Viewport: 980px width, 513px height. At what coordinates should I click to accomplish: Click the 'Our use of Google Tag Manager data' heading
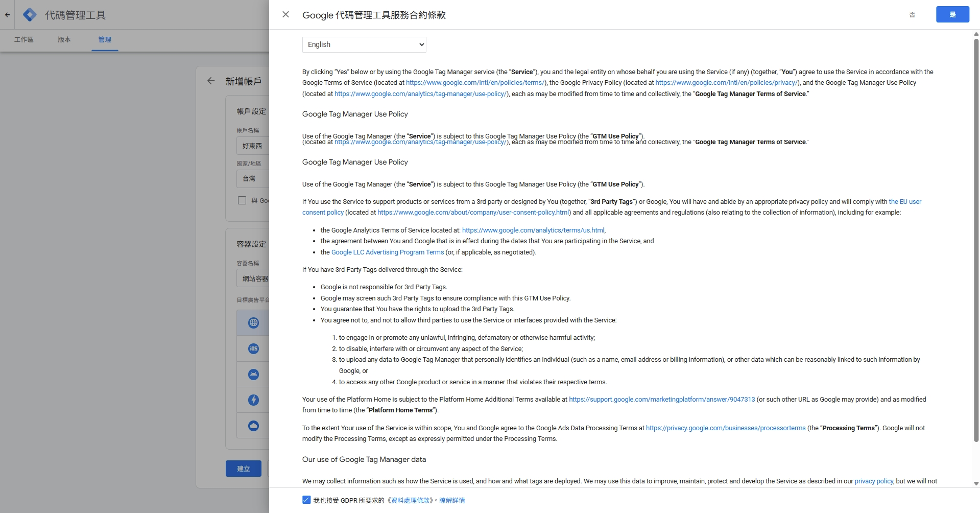click(x=364, y=459)
